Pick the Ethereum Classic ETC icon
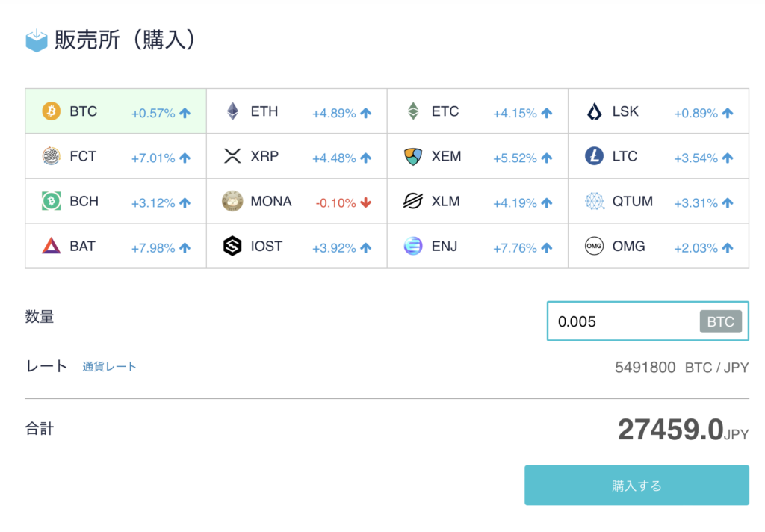 (x=413, y=111)
